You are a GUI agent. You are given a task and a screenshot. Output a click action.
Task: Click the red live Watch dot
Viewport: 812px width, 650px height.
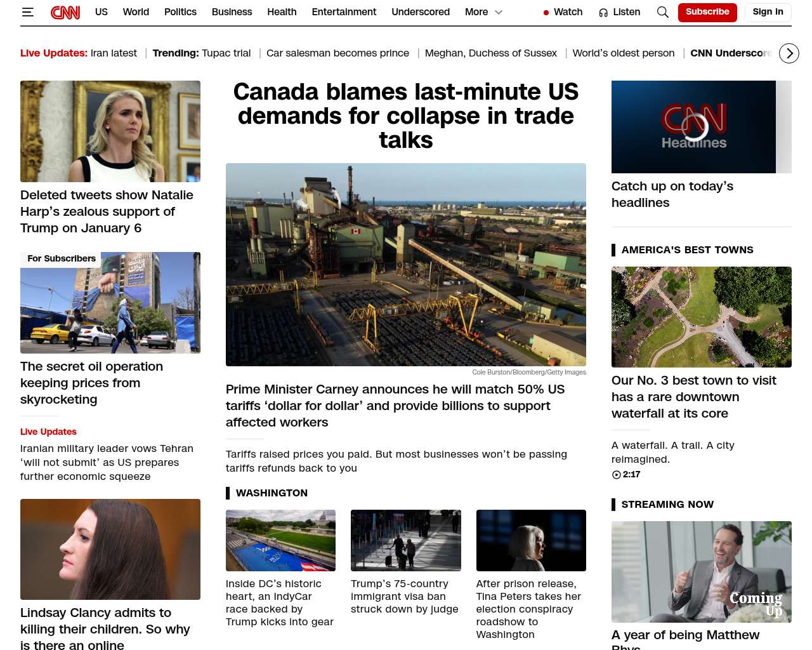point(546,12)
